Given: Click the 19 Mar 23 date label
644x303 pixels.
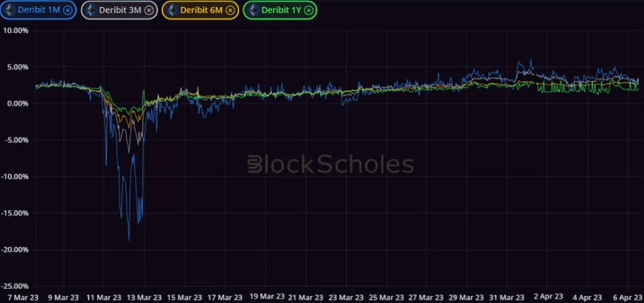Looking at the screenshot, I should (x=267, y=297).
